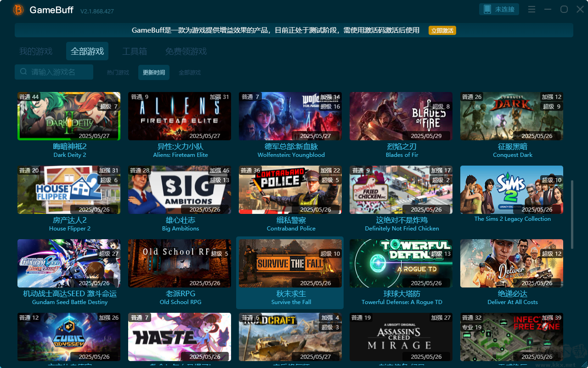Open the Cubic Odyssey cover thumbnail
Image resolution: width=588 pixels, height=368 pixels.
69,337
